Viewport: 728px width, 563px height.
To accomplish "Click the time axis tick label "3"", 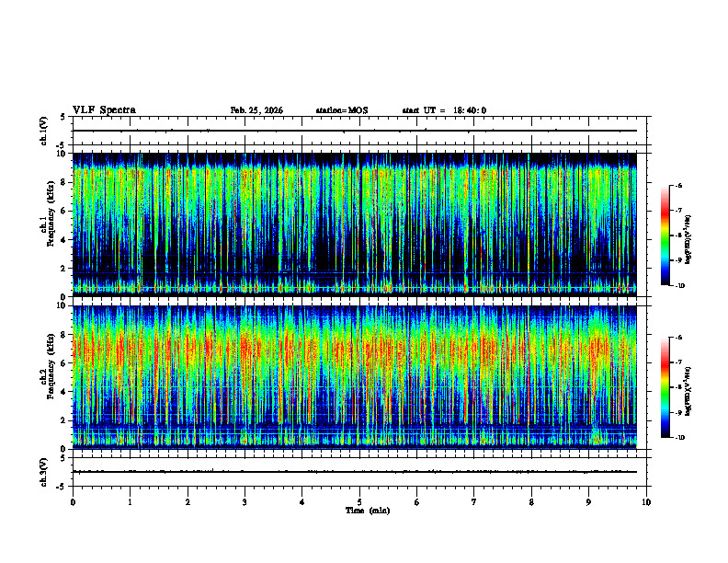I will click(245, 502).
